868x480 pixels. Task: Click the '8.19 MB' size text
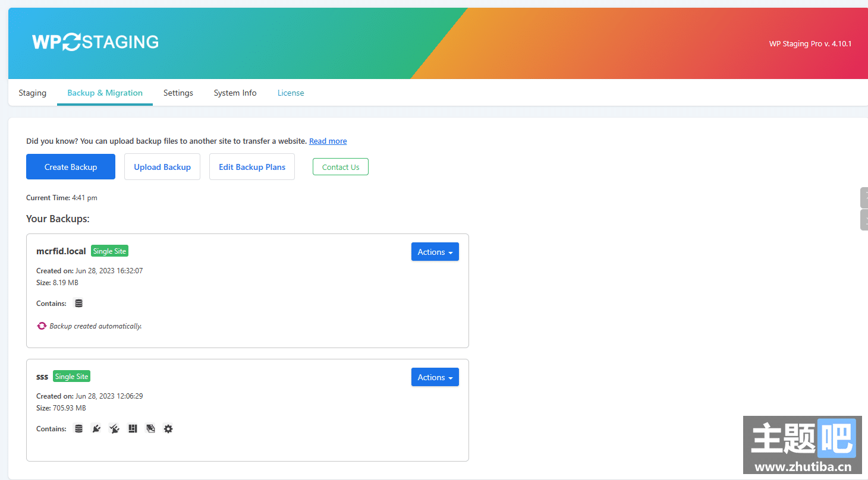[x=65, y=283]
